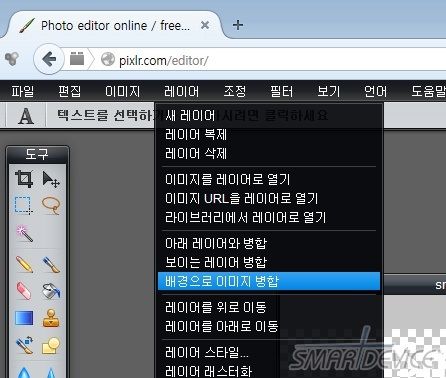Click the browser menu icon left of back button
446x378 pixels.
tap(12, 59)
